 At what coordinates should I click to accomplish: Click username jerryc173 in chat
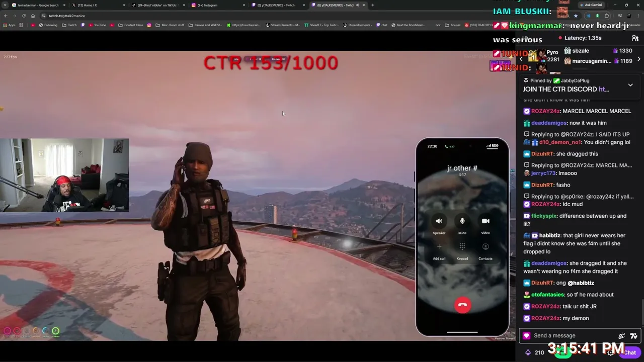543,173
